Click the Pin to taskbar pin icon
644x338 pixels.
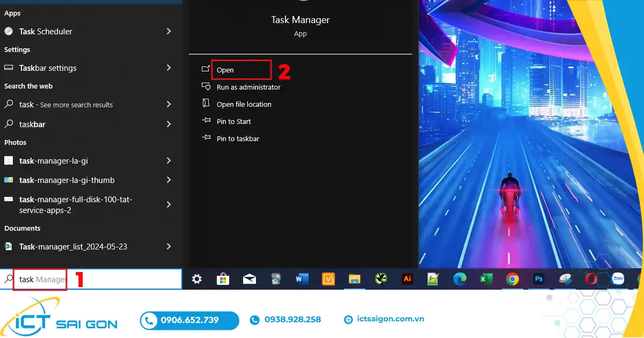pos(206,138)
